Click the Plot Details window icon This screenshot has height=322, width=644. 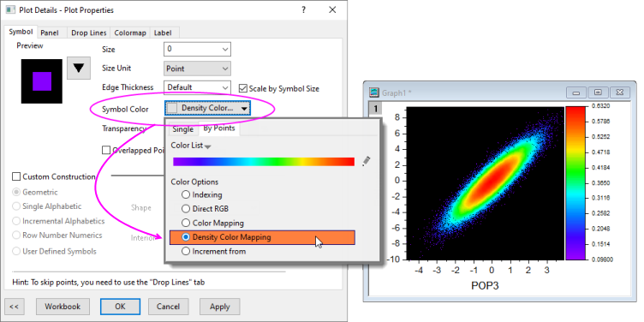click(x=10, y=9)
